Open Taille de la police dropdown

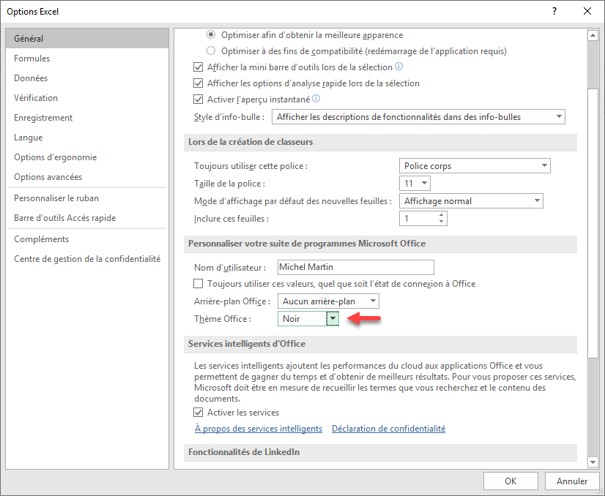coord(425,183)
